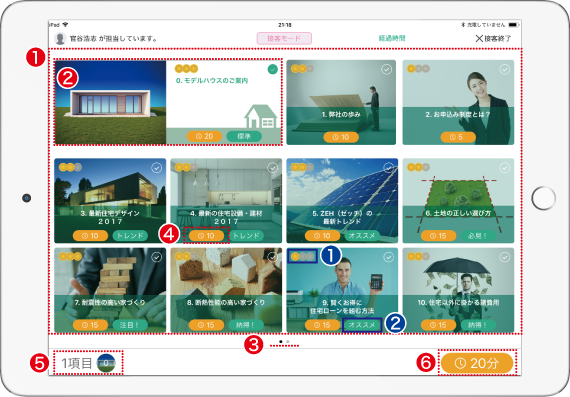Click the star rating on card 9
The height and width of the screenshot is (397, 570).
pos(302,256)
